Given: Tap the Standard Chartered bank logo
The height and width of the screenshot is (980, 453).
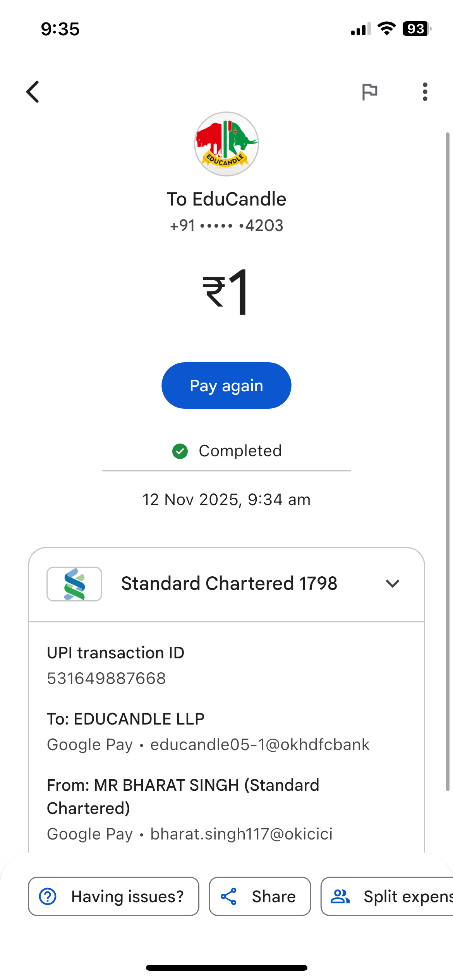Looking at the screenshot, I should click(x=74, y=584).
